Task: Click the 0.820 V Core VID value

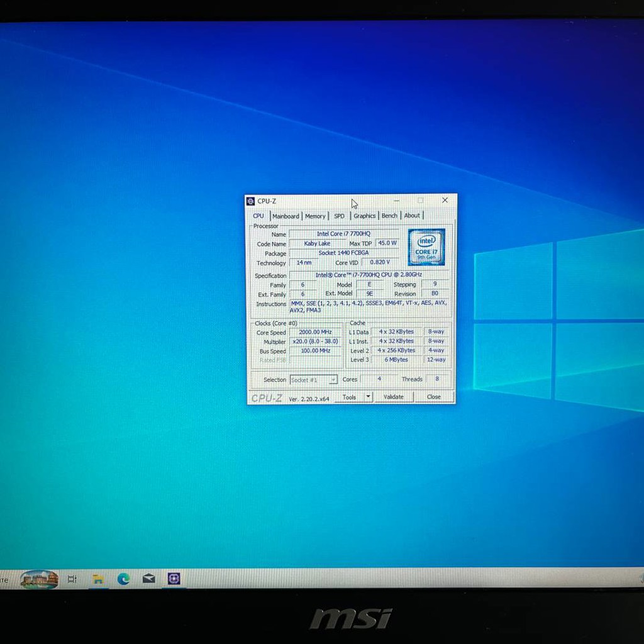Action: (x=379, y=262)
